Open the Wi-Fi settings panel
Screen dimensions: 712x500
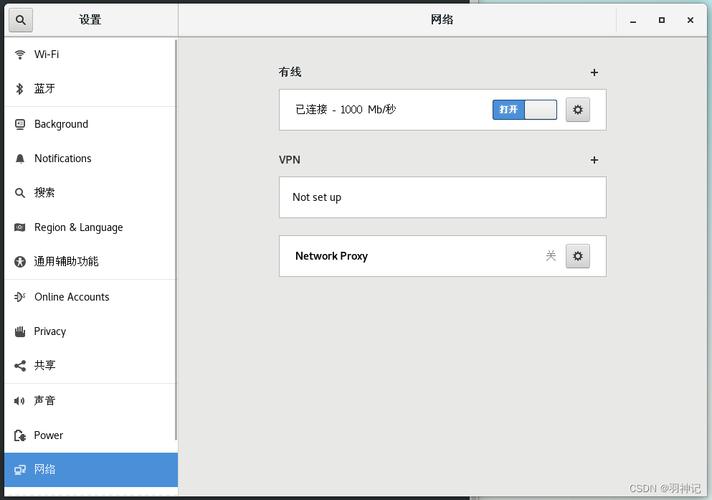90,54
